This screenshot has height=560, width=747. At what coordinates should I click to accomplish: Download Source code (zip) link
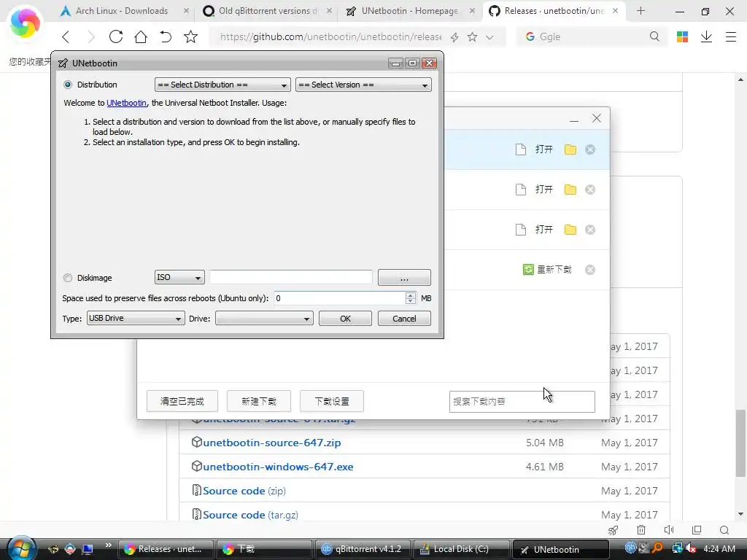pos(244,491)
